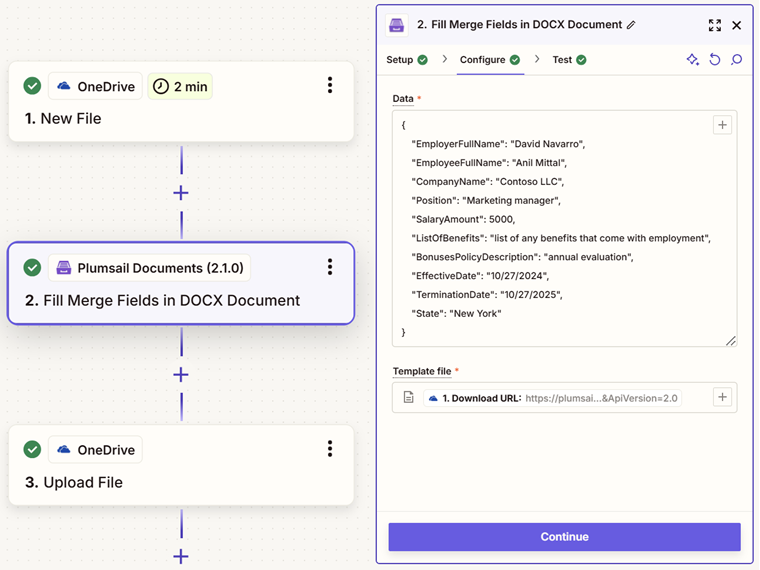This screenshot has width=760, height=570.
Task: Select the 1. New File step title
Action: [63, 118]
